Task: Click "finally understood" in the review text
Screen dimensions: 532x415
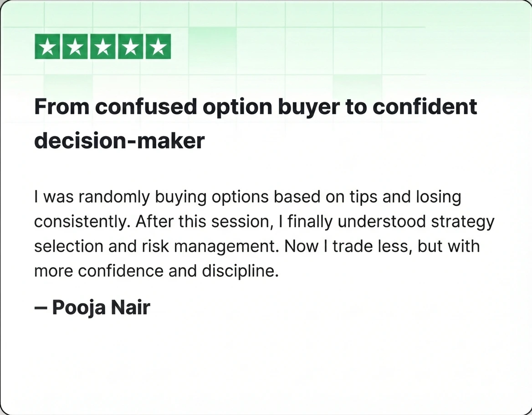Action: tap(351, 222)
